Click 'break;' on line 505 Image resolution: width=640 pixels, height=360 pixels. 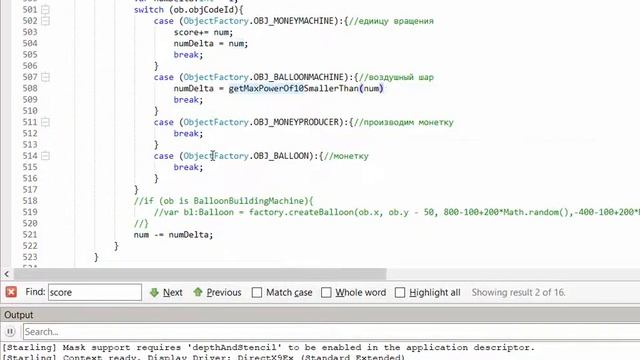pyautogui.click(x=188, y=55)
